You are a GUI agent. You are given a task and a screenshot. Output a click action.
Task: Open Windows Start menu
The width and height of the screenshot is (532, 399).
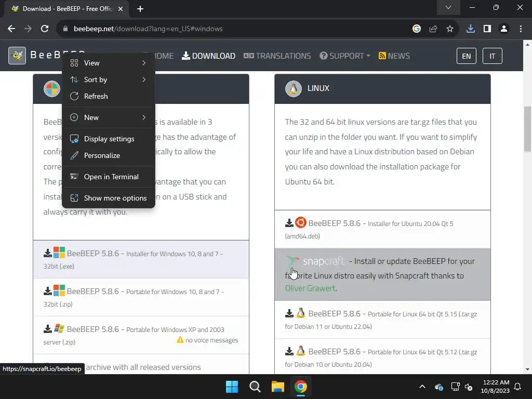[x=232, y=387]
